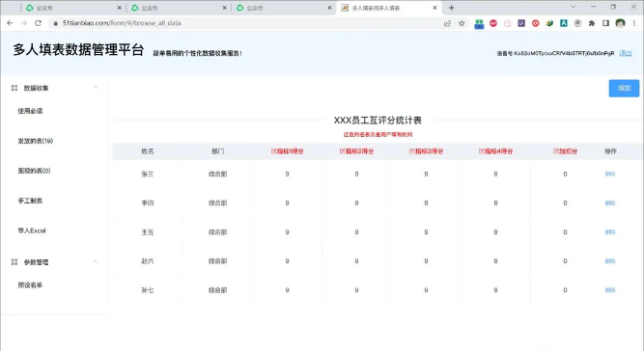Click the 姓名 column header

pos(148,151)
